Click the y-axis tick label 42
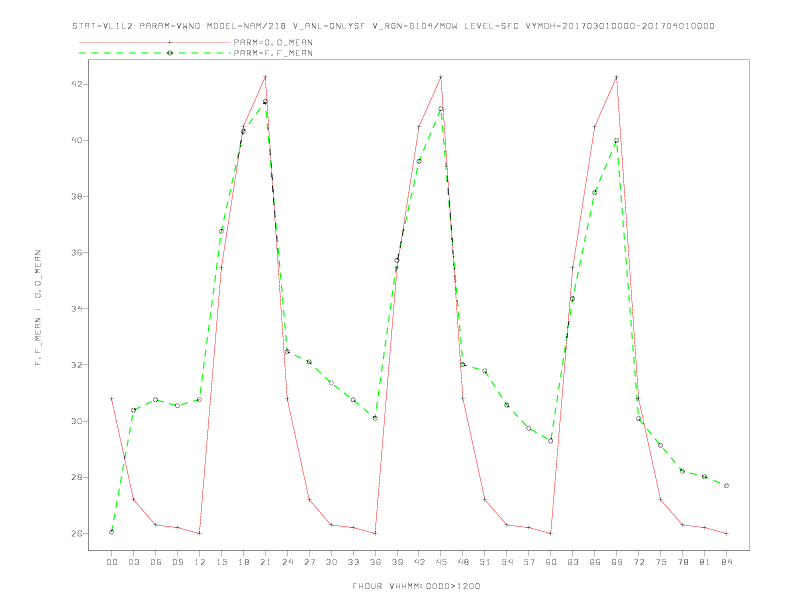 (x=76, y=84)
